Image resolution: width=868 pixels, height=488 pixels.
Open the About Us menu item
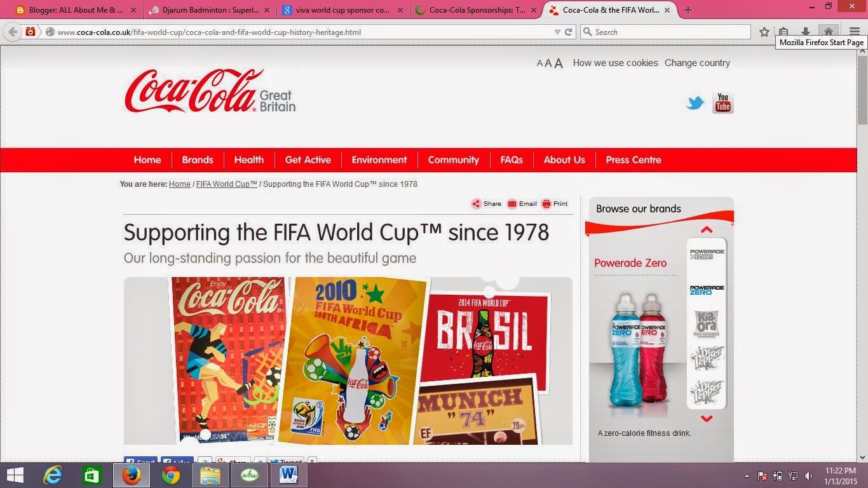564,160
